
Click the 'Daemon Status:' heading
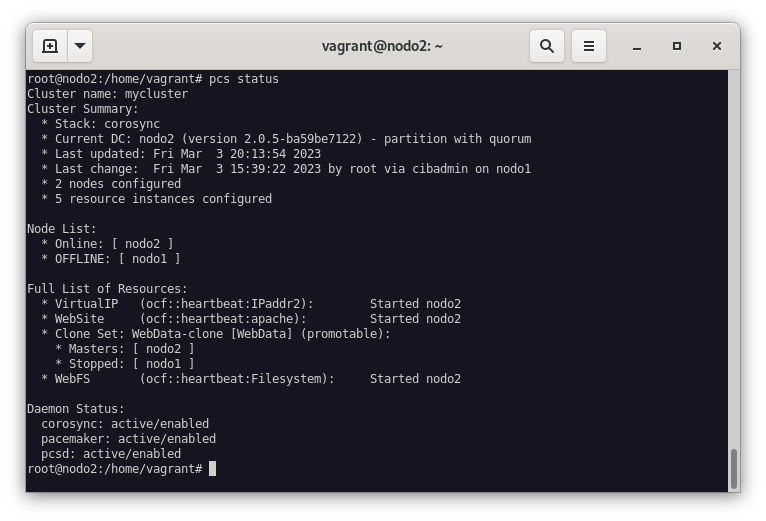(x=76, y=409)
